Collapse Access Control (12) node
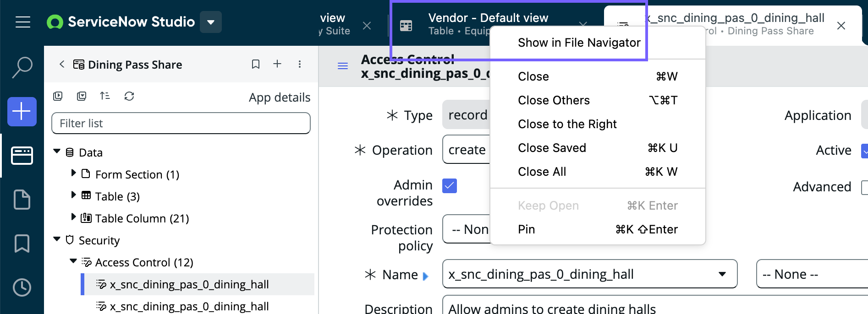Screen dimensions: 868x314 [73, 261]
